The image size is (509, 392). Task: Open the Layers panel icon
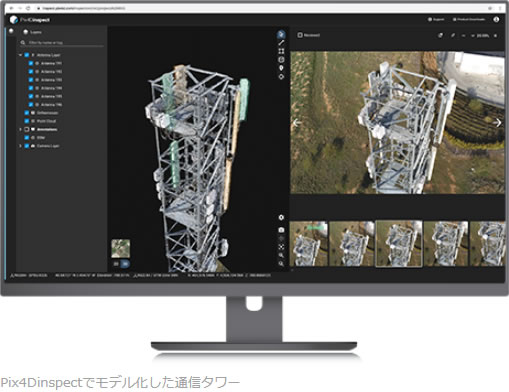[26, 32]
